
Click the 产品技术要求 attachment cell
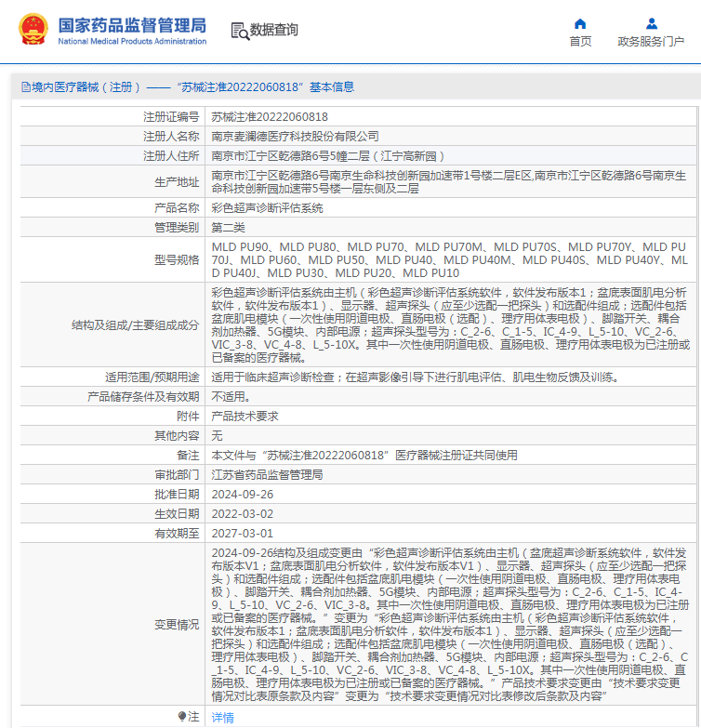coord(245,416)
